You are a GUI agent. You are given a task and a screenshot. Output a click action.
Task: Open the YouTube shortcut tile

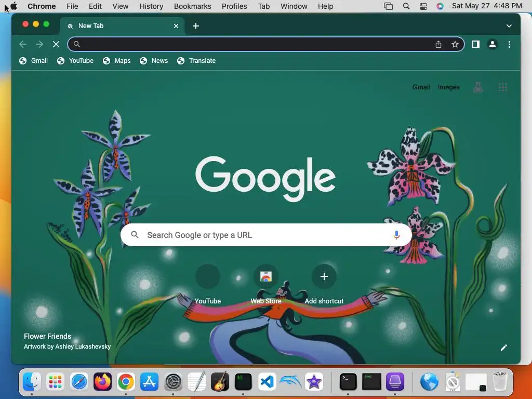pyautogui.click(x=208, y=284)
